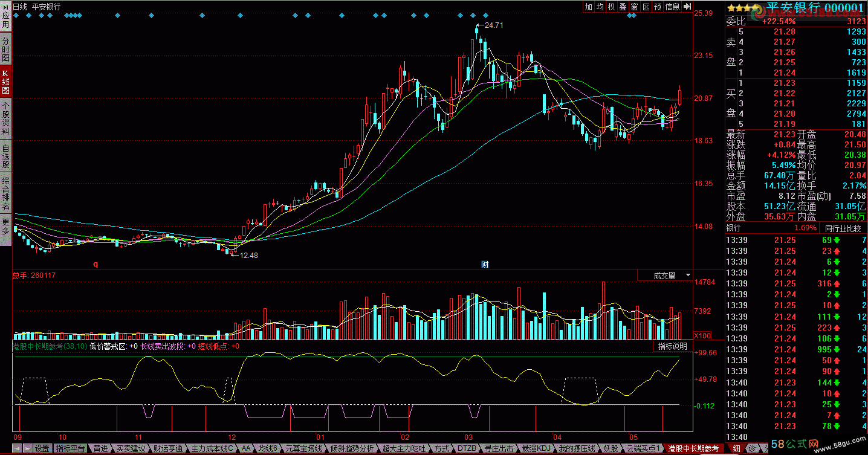The width and height of the screenshot is (868, 455).
Task: Select the 主力成本线C indicator tab
Action: coord(212,449)
